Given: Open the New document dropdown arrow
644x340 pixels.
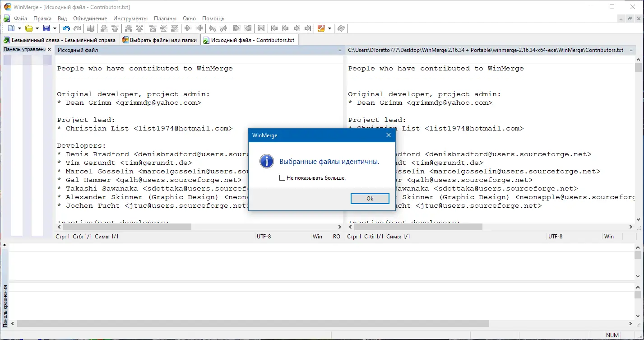Looking at the screenshot, I should point(19,28).
